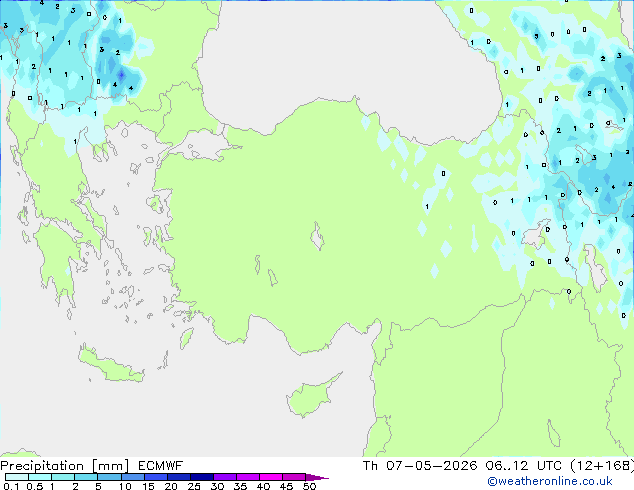Click legend scale label "20"
This screenshot has height=490, width=634.
coord(171,486)
